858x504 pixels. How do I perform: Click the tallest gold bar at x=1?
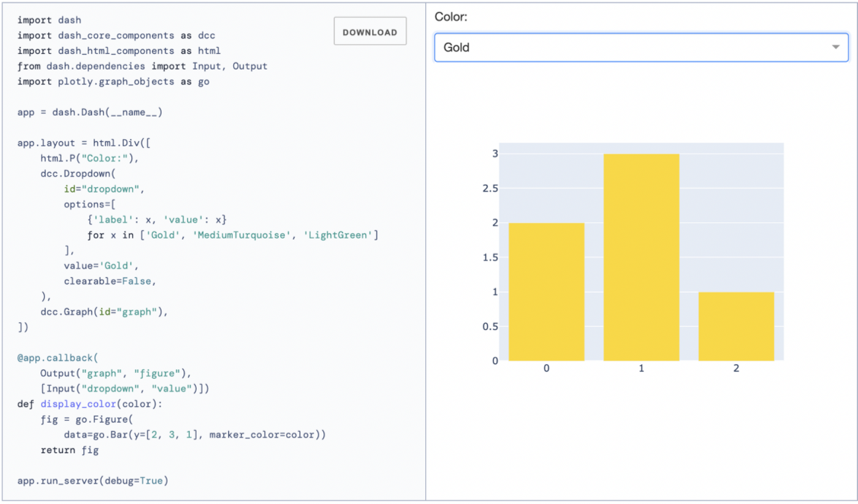pos(641,257)
